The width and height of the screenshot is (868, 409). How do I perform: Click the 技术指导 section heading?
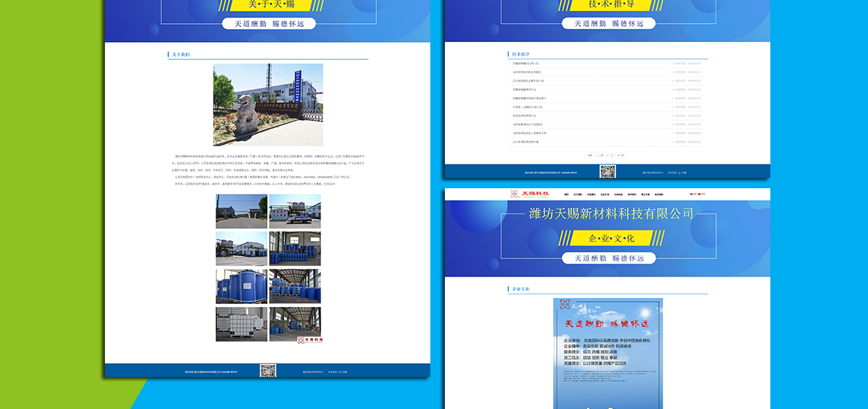pyautogui.click(x=521, y=54)
